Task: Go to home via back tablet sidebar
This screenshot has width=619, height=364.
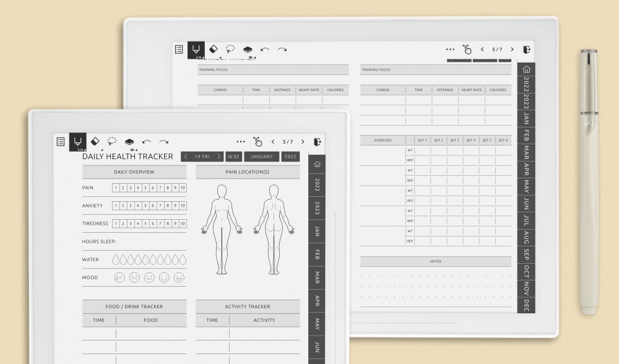Action: [526, 69]
